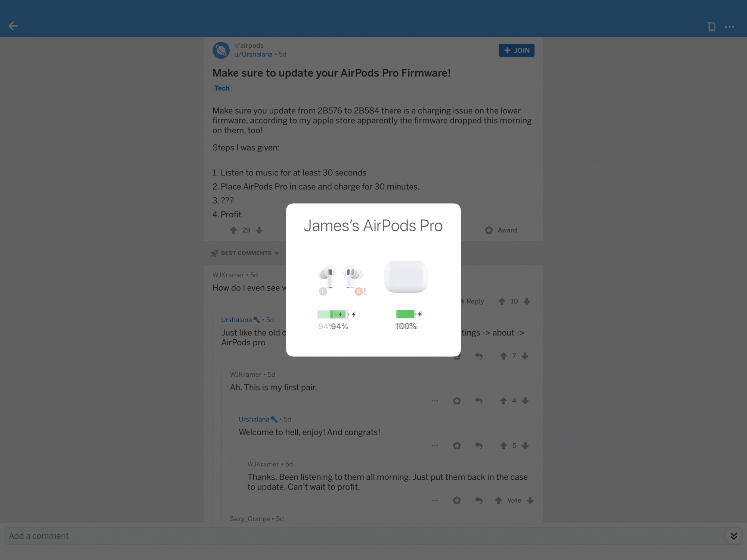Click the AirPods earbuds image in popup

point(341,277)
